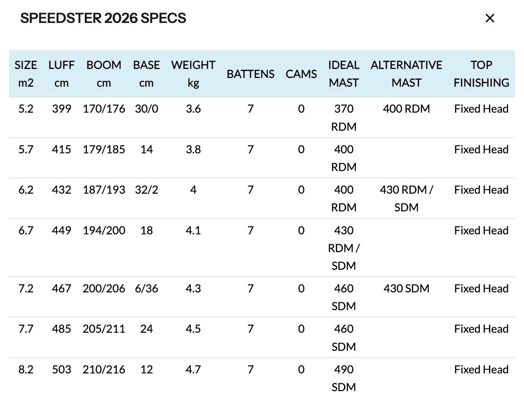Image resolution: width=524 pixels, height=420 pixels.
Task: Click the WEIGHT kg column header
Action: coord(193,74)
